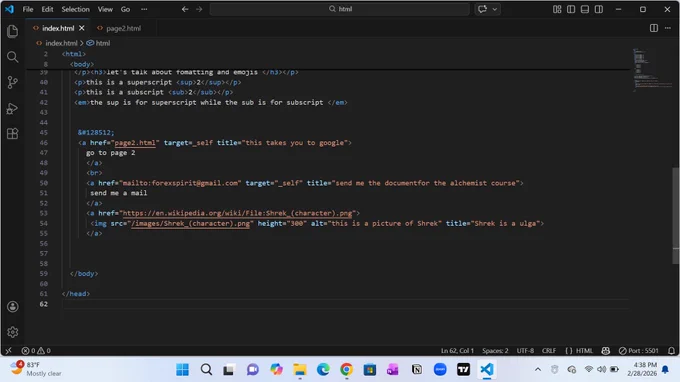Show hidden system tray icons
The width and height of the screenshot is (680, 382).
tap(538, 369)
